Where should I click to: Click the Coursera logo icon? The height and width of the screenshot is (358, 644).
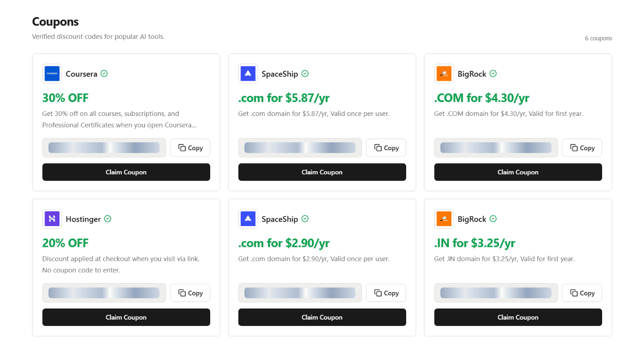(52, 74)
